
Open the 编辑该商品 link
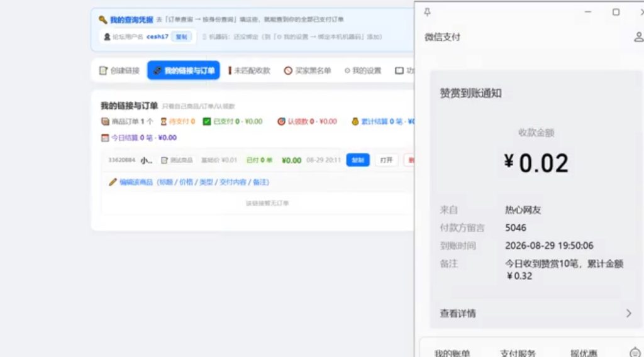[x=194, y=182]
